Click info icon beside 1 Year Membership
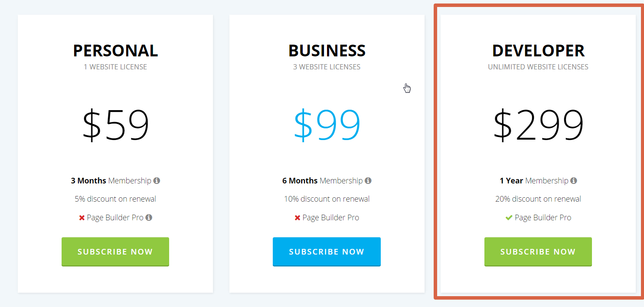644x307 pixels. pyautogui.click(x=573, y=180)
